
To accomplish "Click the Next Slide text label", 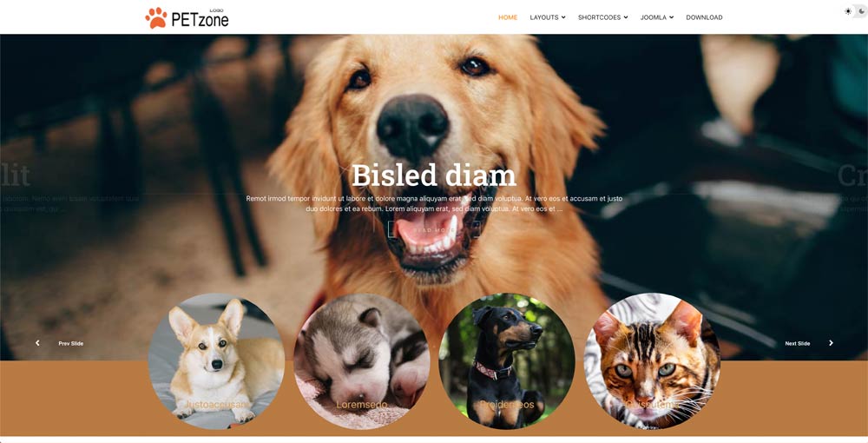I will pyautogui.click(x=797, y=343).
